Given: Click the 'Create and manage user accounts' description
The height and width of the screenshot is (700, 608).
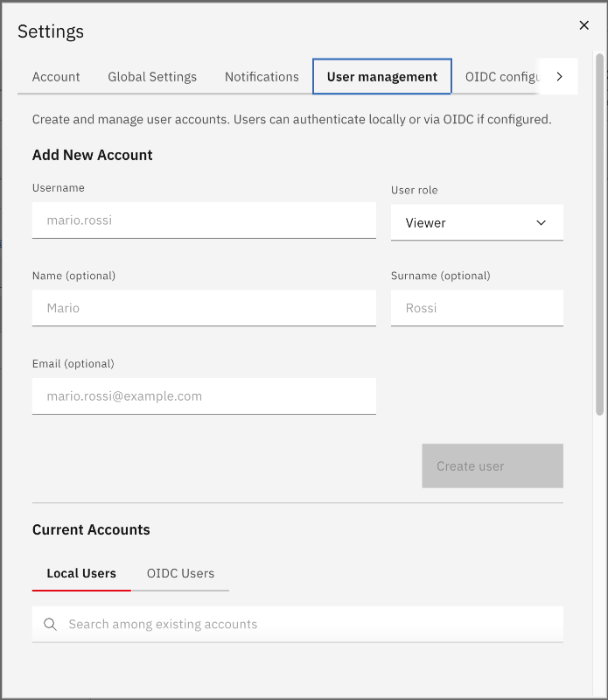Looking at the screenshot, I should click(292, 120).
